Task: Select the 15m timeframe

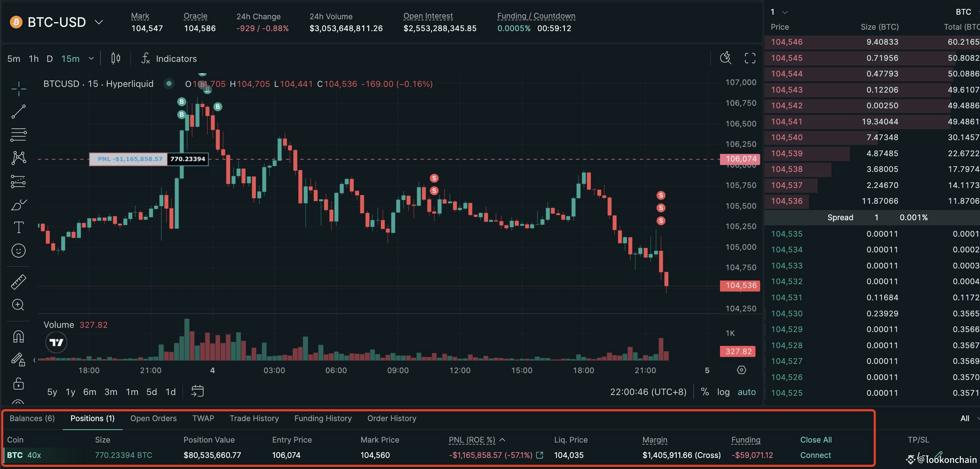Action: (x=70, y=59)
